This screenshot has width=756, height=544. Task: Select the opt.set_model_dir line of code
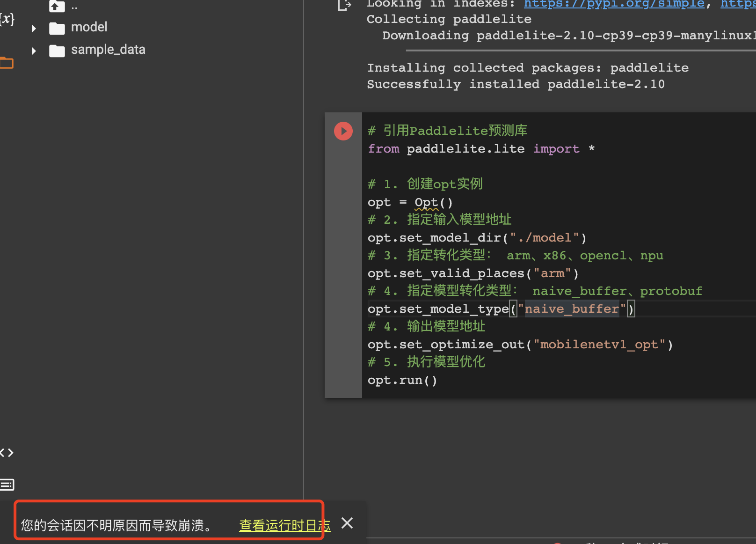(x=476, y=237)
